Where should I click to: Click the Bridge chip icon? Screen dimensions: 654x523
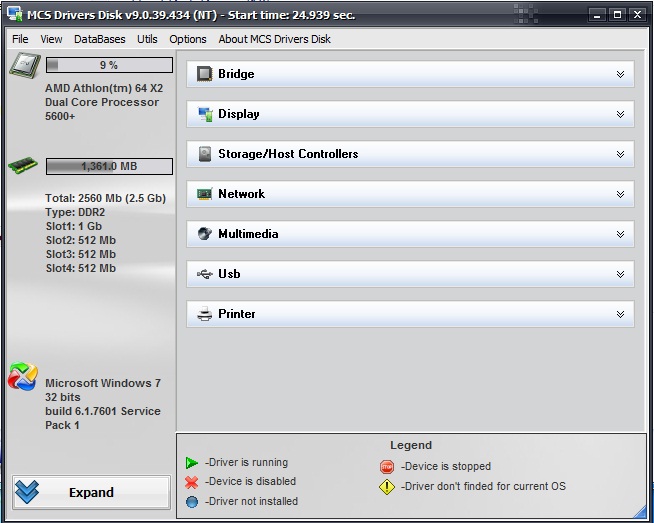[x=204, y=74]
